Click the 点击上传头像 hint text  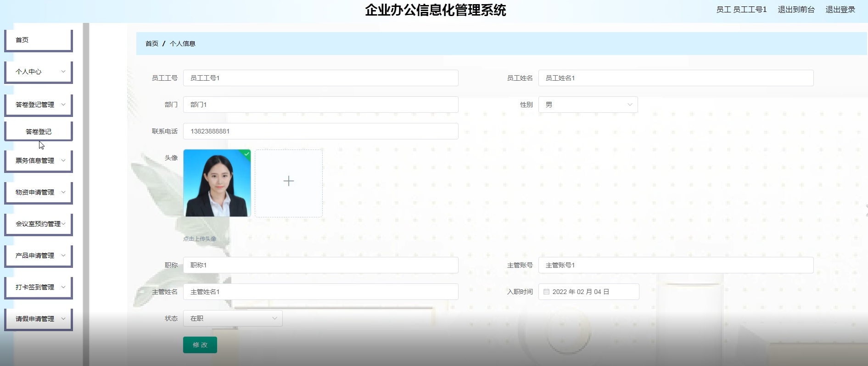(200, 238)
